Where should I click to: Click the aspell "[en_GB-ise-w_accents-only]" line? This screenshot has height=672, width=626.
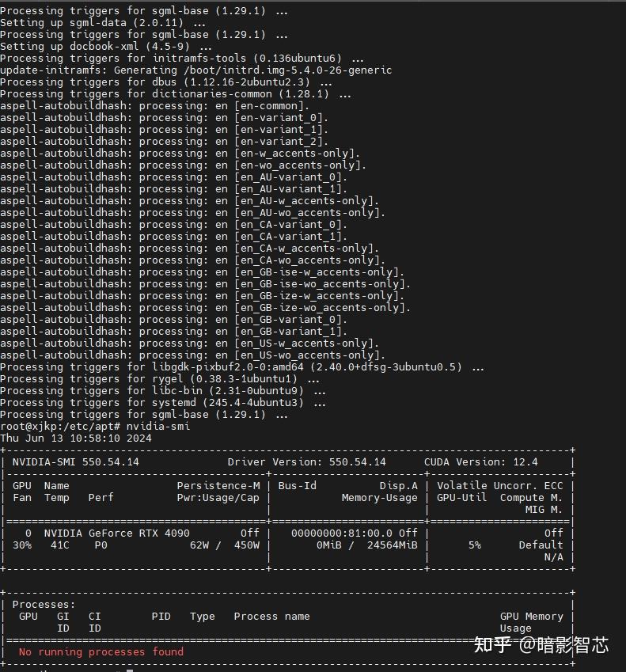203,272
